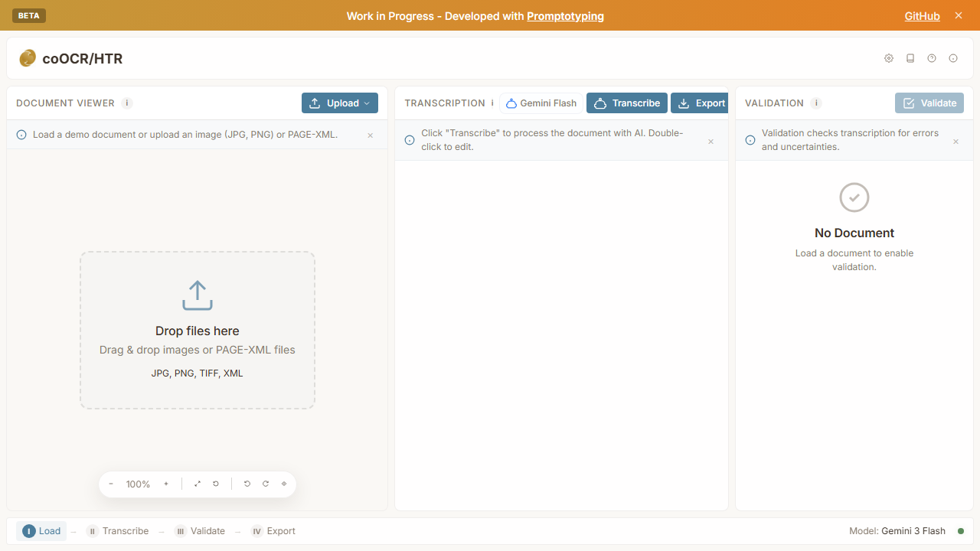Screen dimensions: 980x551
Task: Open the Gemini Flash model selector
Action: click(x=541, y=103)
